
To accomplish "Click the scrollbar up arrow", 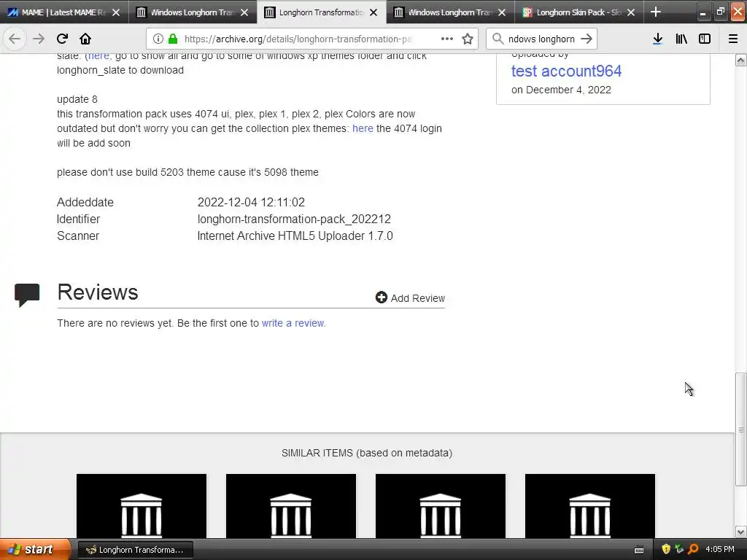I will click(x=740, y=60).
